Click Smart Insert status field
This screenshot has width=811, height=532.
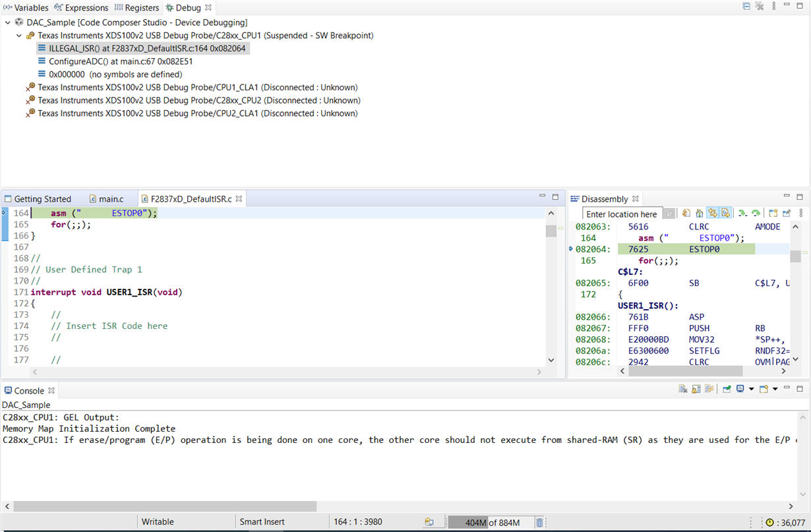[x=262, y=522]
